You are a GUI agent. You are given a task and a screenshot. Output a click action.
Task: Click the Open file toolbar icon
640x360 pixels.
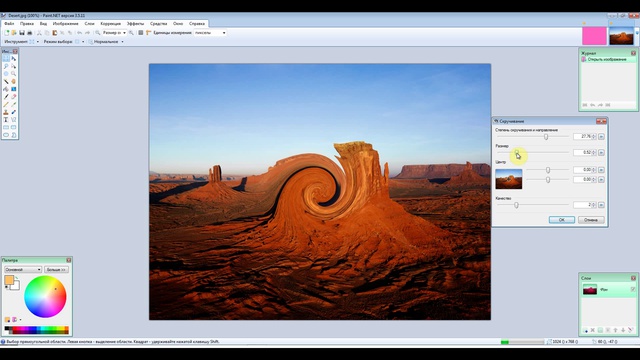[x=14, y=33]
